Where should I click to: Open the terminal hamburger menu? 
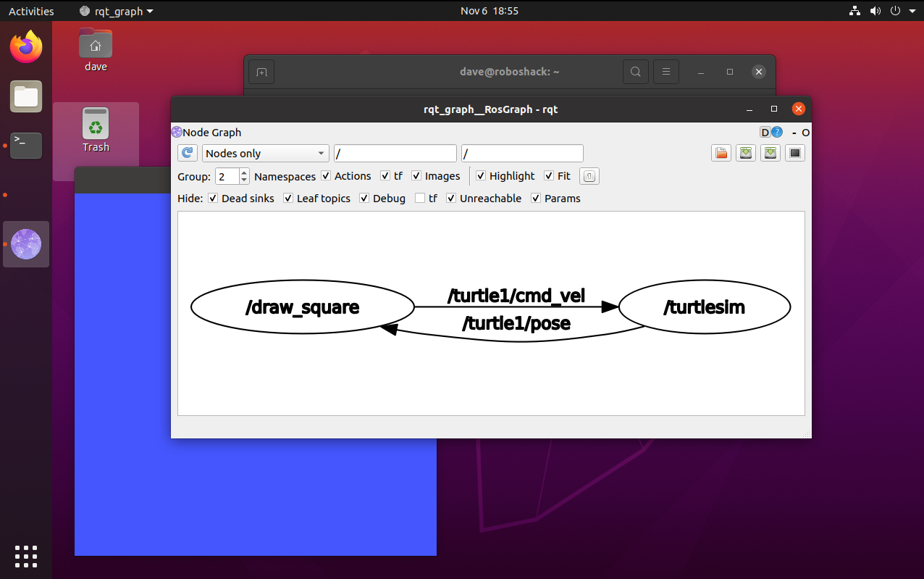click(x=665, y=72)
